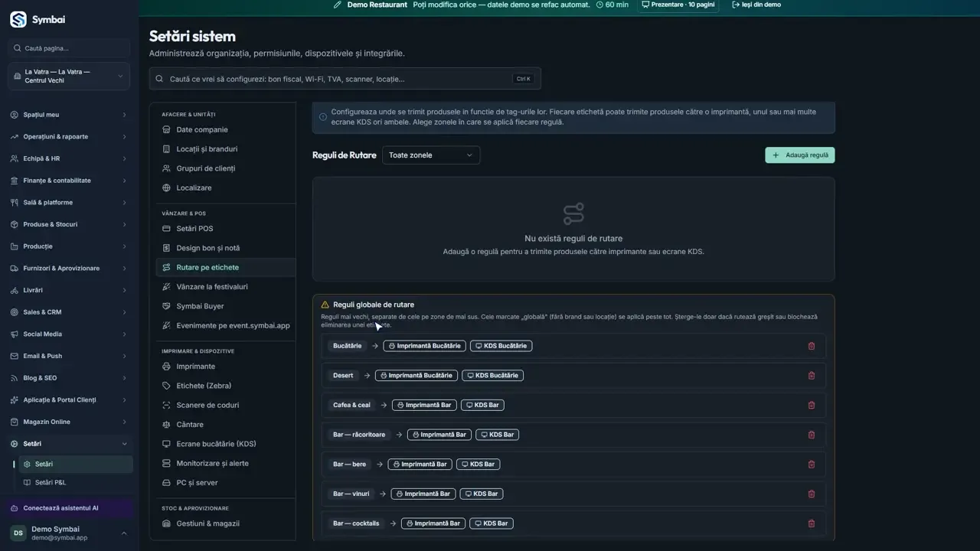Image resolution: width=980 pixels, height=551 pixels.
Task: Delete the Desert routing rule
Action: tap(812, 376)
